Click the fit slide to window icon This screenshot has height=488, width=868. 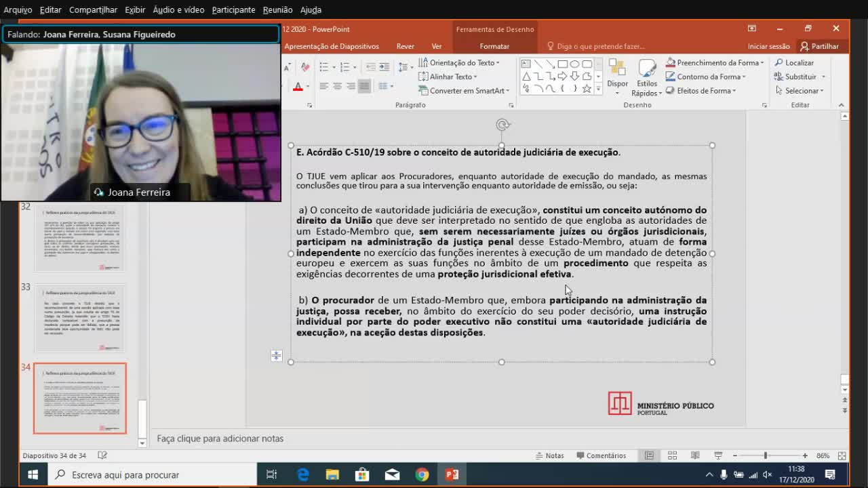coord(842,455)
